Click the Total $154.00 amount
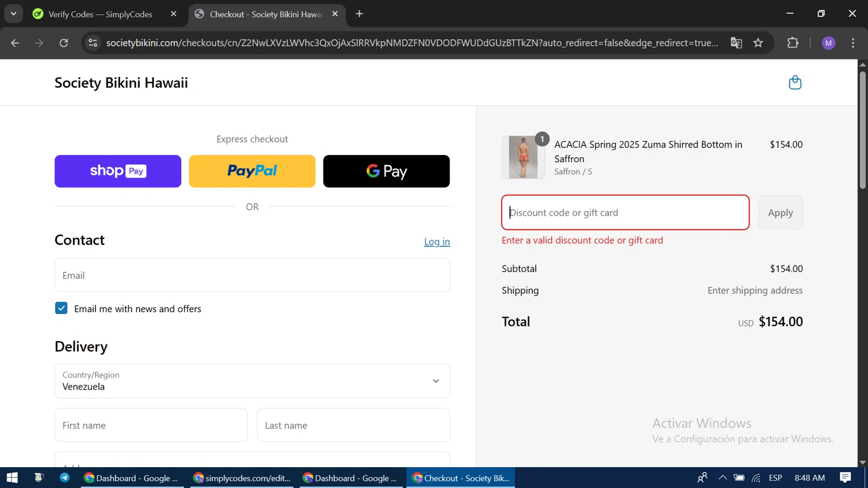Viewport: 868px width, 488px height. coord(781,321)
